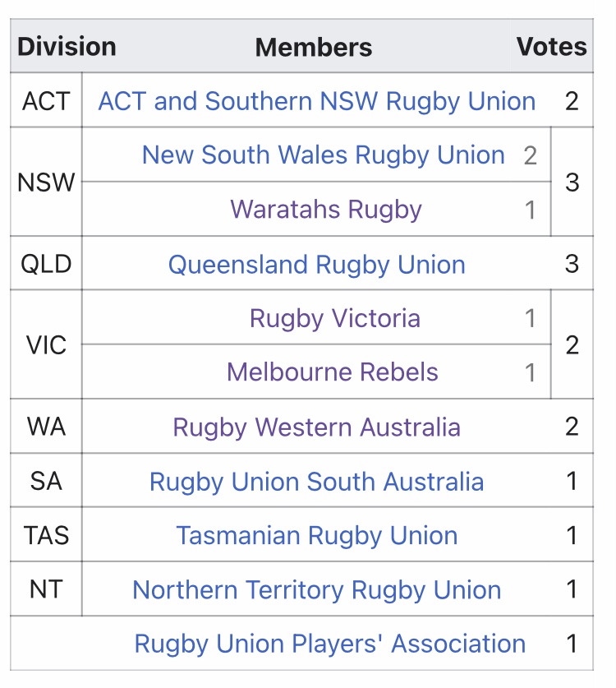
Task: Click the Votes column header
Action: [552, 47]
